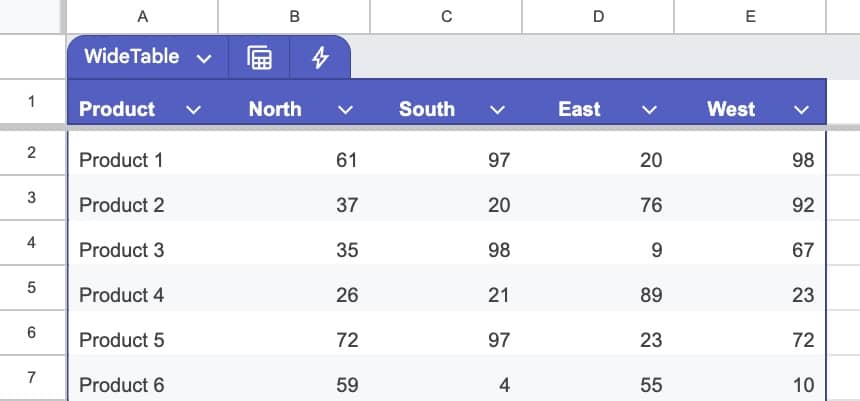Click the lightning bolt icon
Image resolution: width=860 pixels, height=401 pixels.
click(320, 57)
